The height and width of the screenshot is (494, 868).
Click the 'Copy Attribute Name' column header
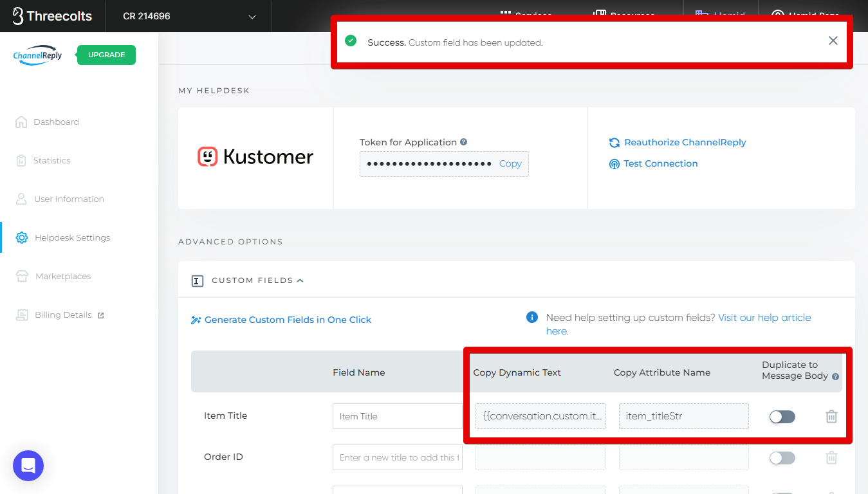click(662, 372)
